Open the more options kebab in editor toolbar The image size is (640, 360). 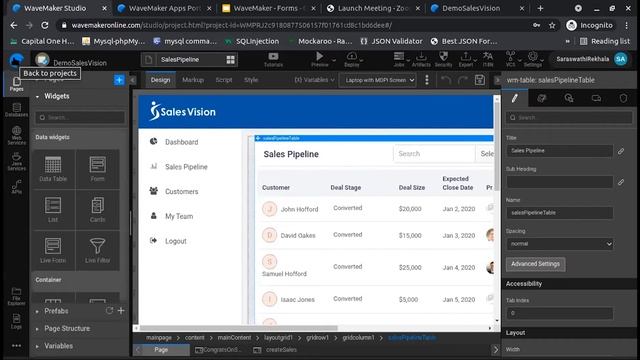[427, 80]
